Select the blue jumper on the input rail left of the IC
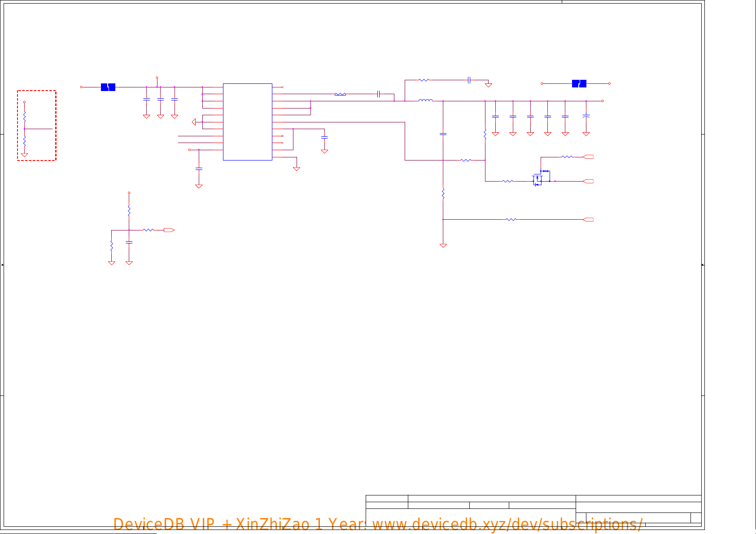 tap(108, 87)
